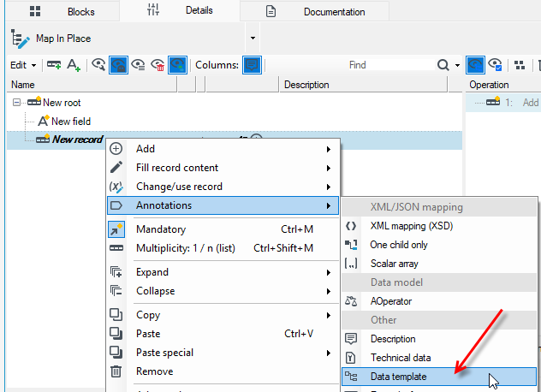Toggle the Mandatory option
The image size is (541, 392).
[223, 229]
